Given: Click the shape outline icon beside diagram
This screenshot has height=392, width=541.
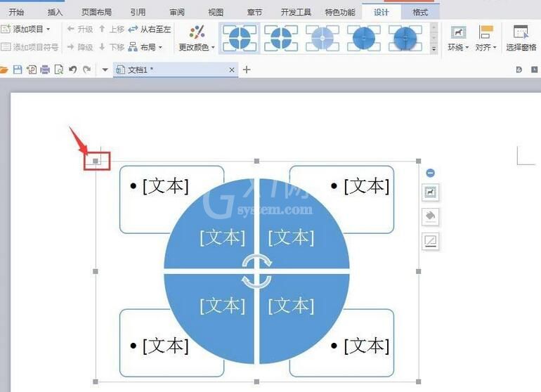Looking at the screenshot, I should [430, 241].
